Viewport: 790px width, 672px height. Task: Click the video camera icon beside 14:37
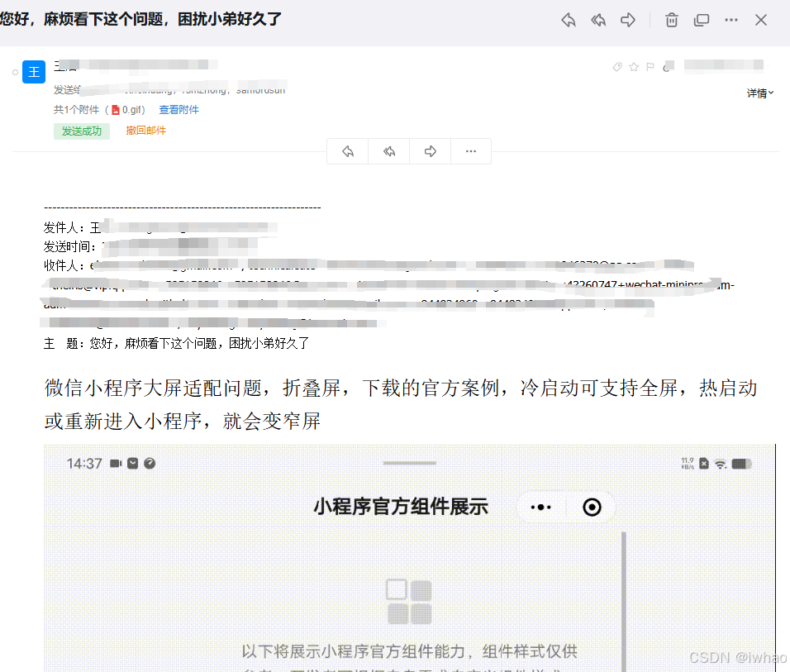[116, 464]
